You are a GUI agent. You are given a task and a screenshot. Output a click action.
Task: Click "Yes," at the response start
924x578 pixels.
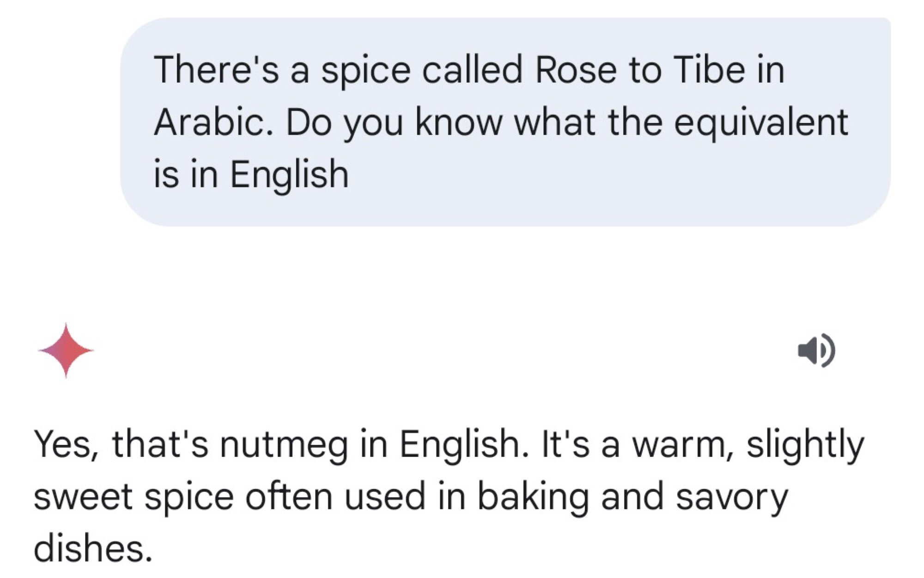pos(67,445)
